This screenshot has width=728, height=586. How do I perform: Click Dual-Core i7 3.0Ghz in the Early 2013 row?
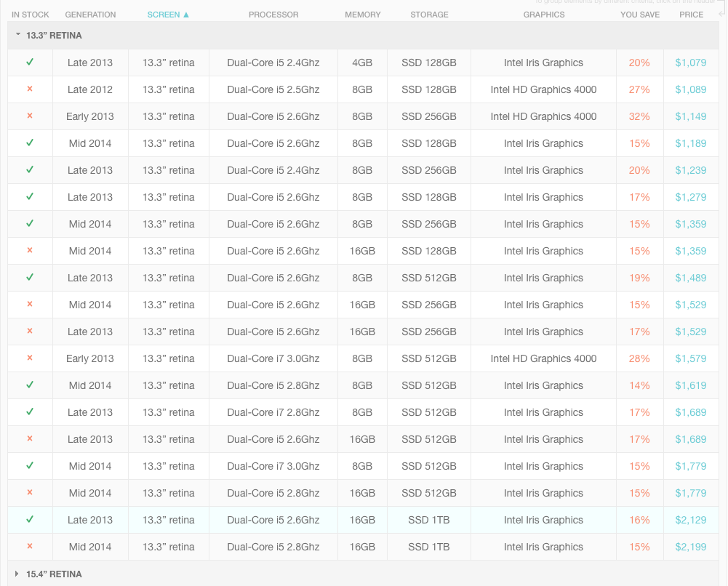tap(273, 358)
